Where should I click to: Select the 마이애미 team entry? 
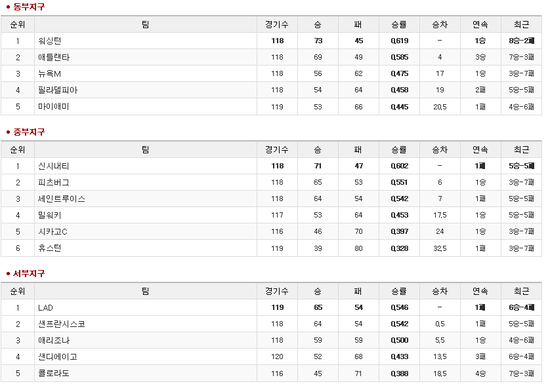[x=54, y=107]
